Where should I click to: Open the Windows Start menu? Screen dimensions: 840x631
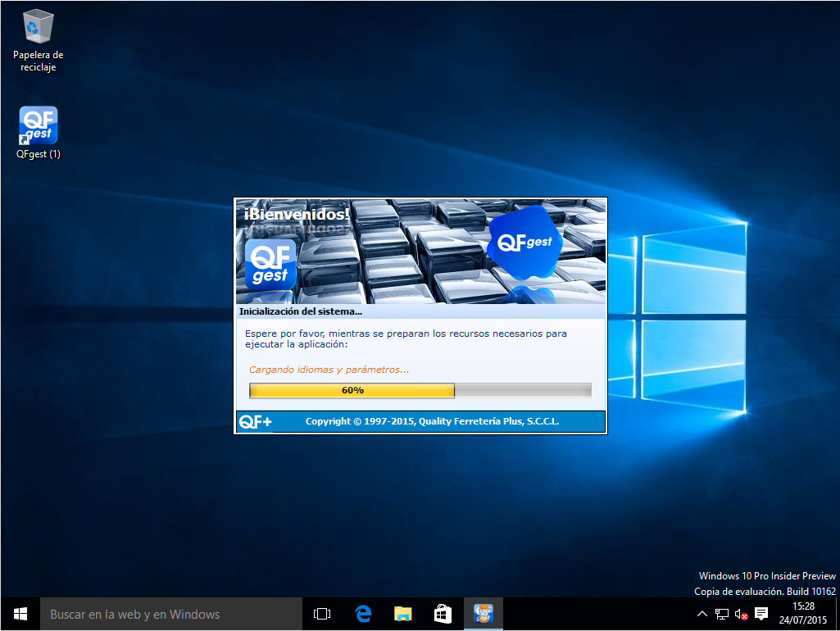pos(20,614)
